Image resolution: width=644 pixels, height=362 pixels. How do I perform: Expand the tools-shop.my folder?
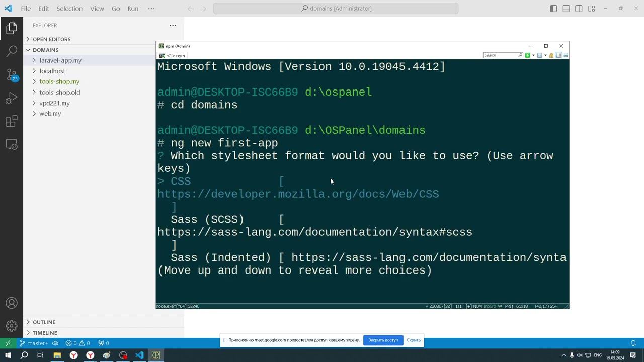coord(104,82)
